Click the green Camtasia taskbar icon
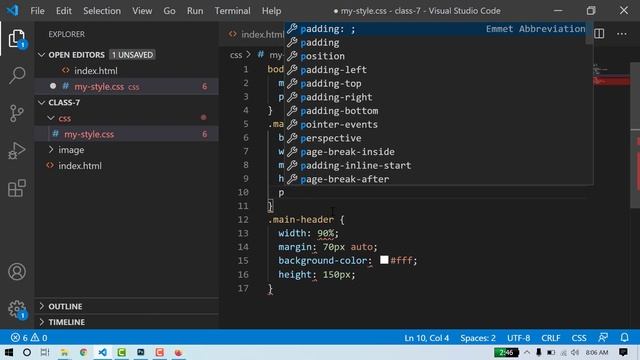This screenshot has width=640, height=360. pyautogui.click(x=122, y=352)
